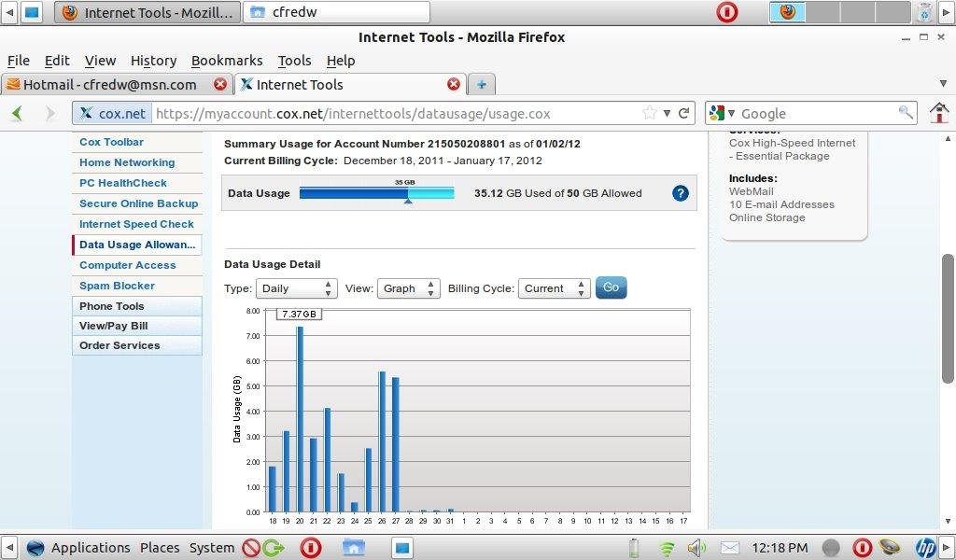Open the Bookmarks menu
Viewport: 956px width, 560px height.
[227, 61]
